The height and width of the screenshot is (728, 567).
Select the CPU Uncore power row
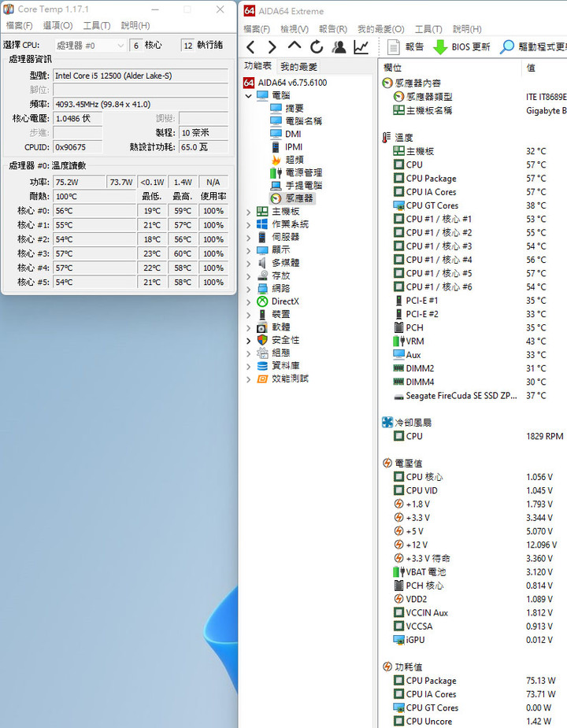click(473, 722)
